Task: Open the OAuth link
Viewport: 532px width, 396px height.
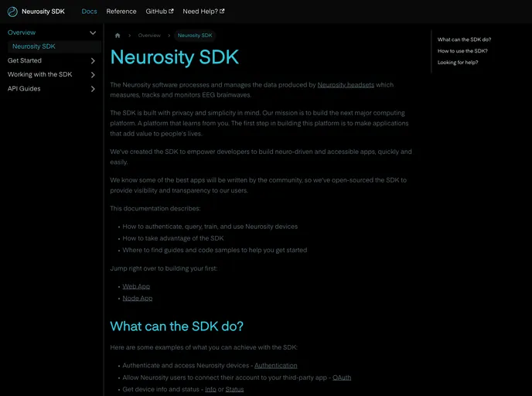Action: pos(342,377)
